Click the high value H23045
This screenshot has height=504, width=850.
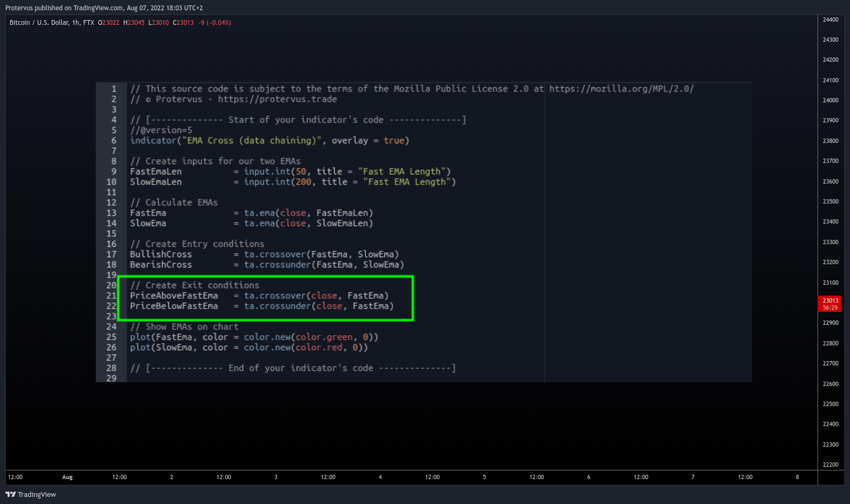tap(134, 23)
